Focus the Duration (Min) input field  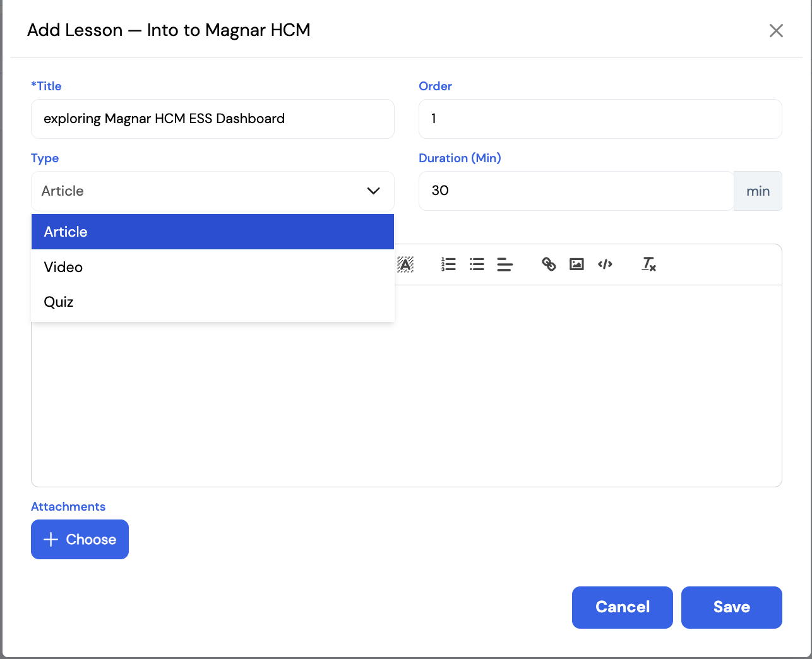pos(576,191)
